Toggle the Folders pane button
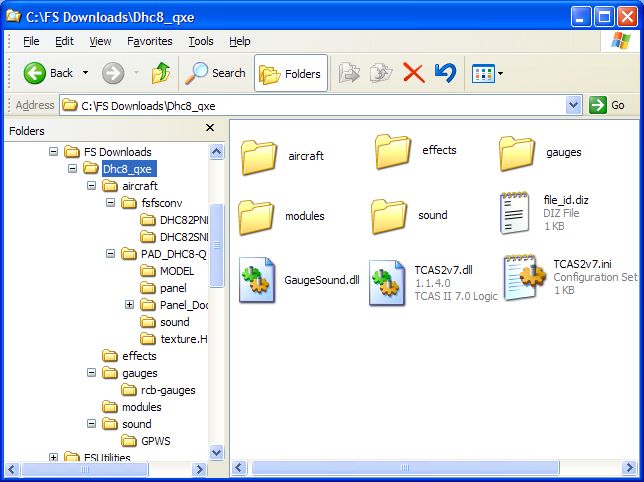Viewport: 644px width, 482px height. pos(291,73)
